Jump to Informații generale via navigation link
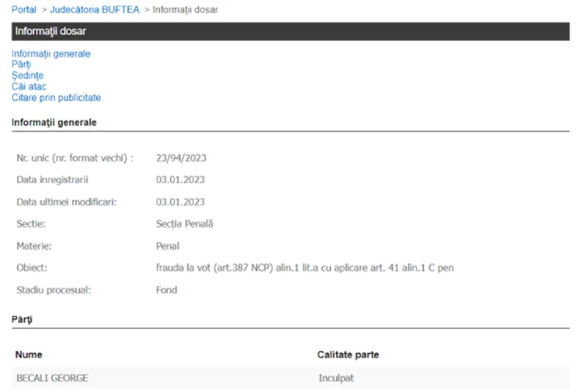 pos(51,54)
